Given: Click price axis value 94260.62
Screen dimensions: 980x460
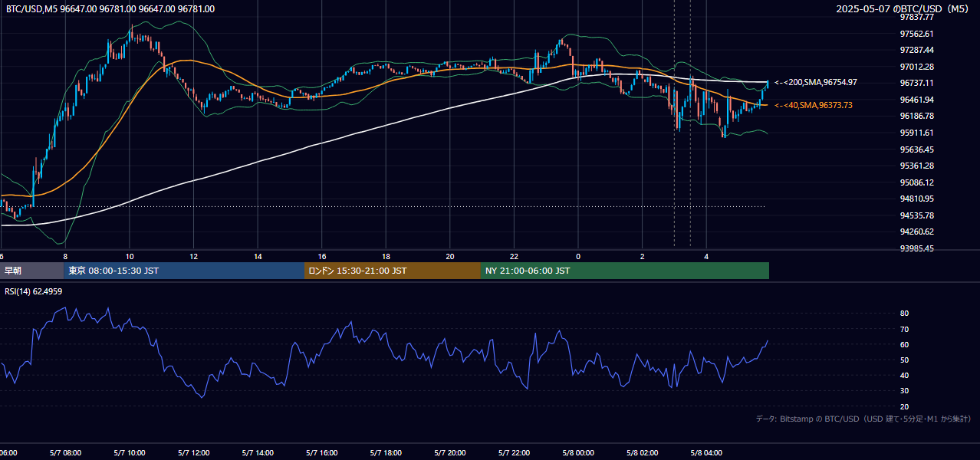Looking at the screenshot, I should pos(917,232).
